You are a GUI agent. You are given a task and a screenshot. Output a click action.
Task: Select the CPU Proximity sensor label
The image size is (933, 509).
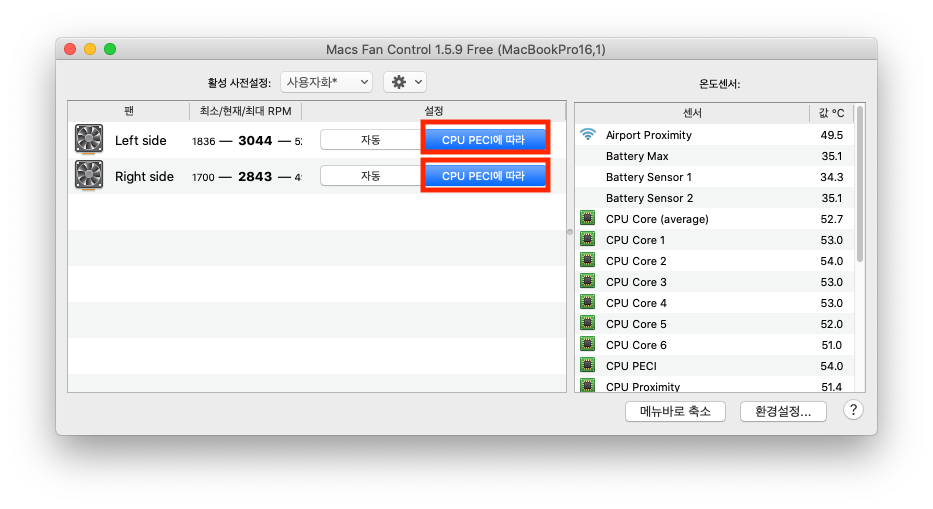click(643, 386)
